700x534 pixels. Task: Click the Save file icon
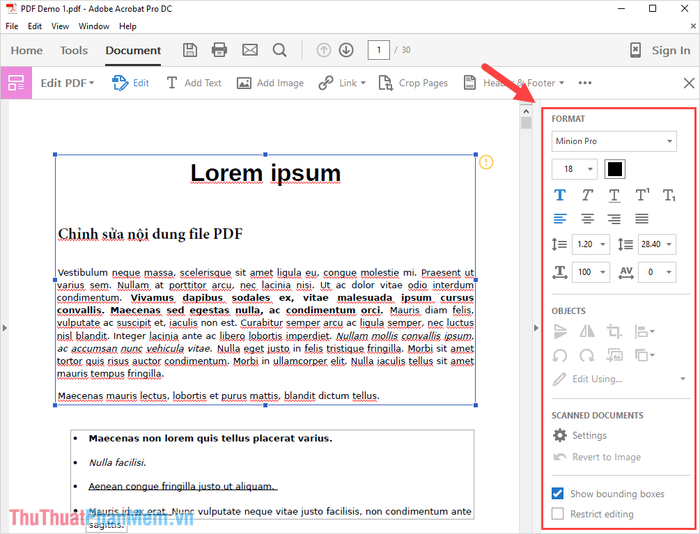pos(190,50)
